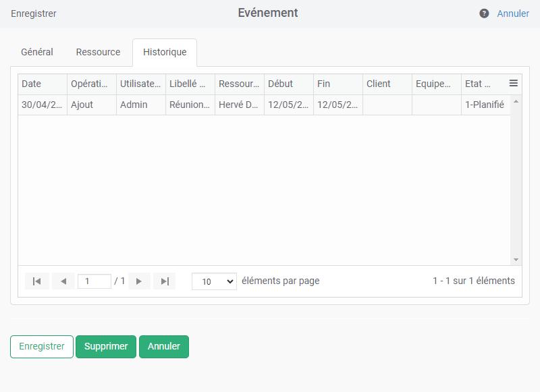
Task: Select the Historique tab
Action: 165,52
